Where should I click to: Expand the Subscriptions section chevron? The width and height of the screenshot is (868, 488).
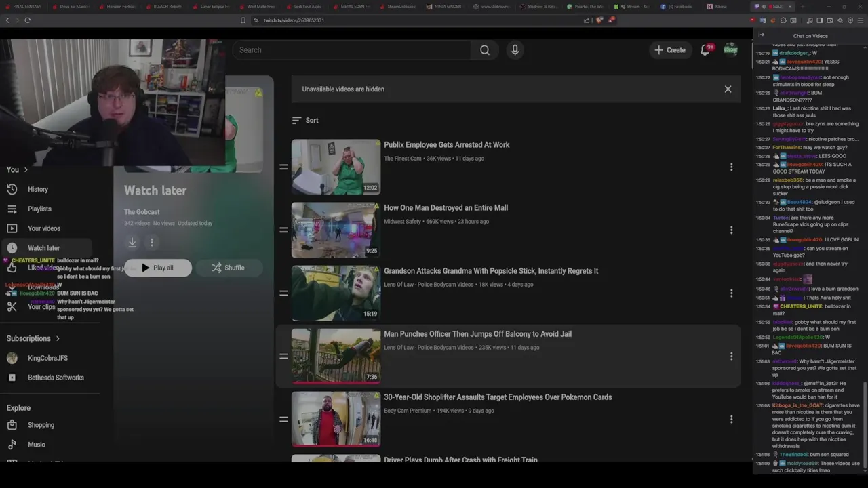click(58, 338)
